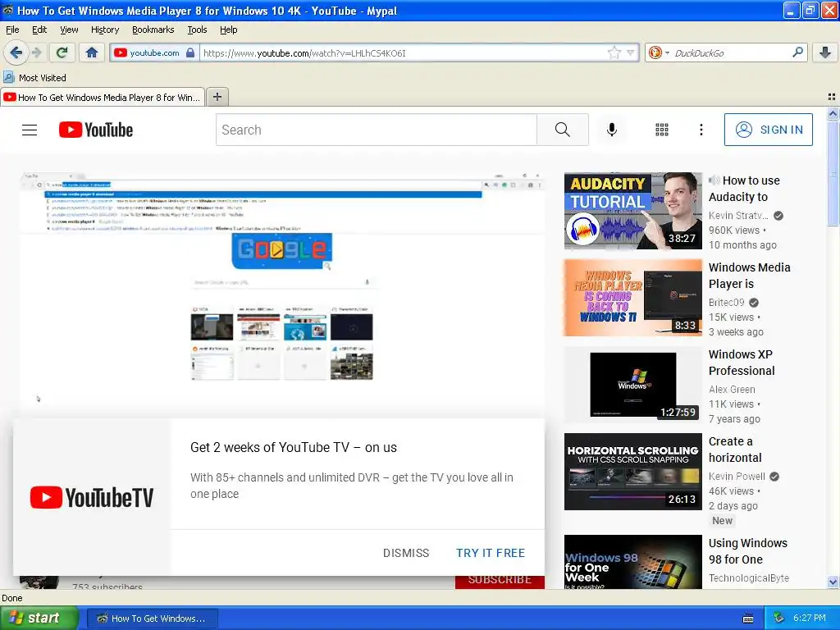Open a new tab with plus button
This screenshot has width=840, height=630.
[x=217, y=97]
